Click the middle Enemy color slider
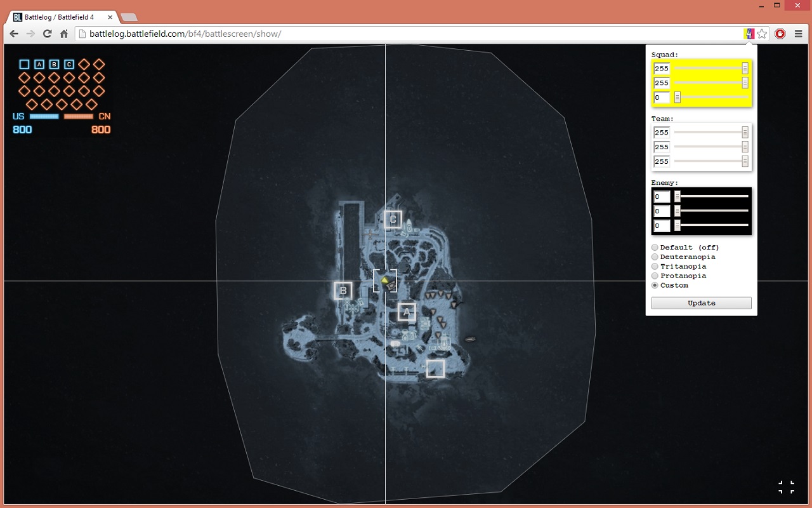Image resolution: width=812 pixels, height=508 pixels. tap(711, 211)
